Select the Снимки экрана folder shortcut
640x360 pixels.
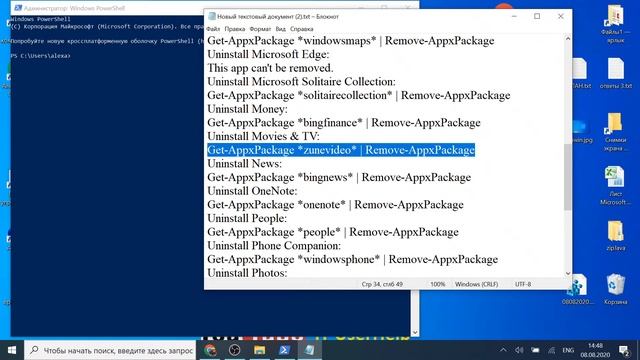pyautogui.click(x=615, y=132)
